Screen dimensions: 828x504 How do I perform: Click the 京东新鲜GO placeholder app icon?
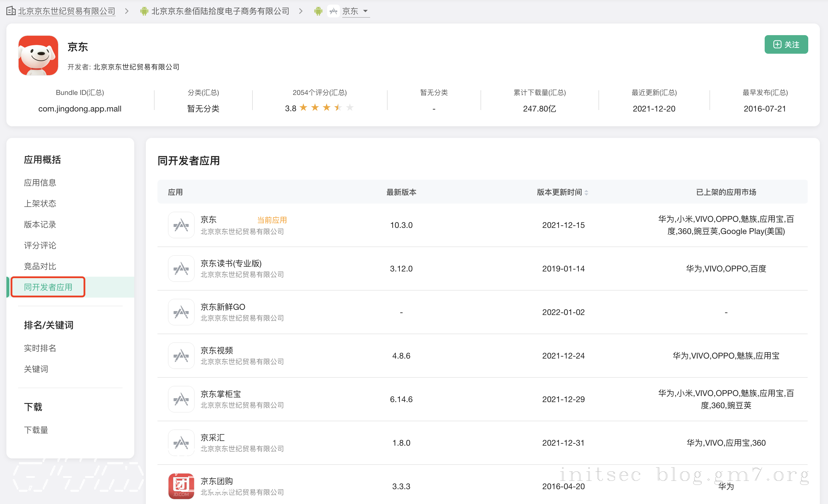click(181, 312)
